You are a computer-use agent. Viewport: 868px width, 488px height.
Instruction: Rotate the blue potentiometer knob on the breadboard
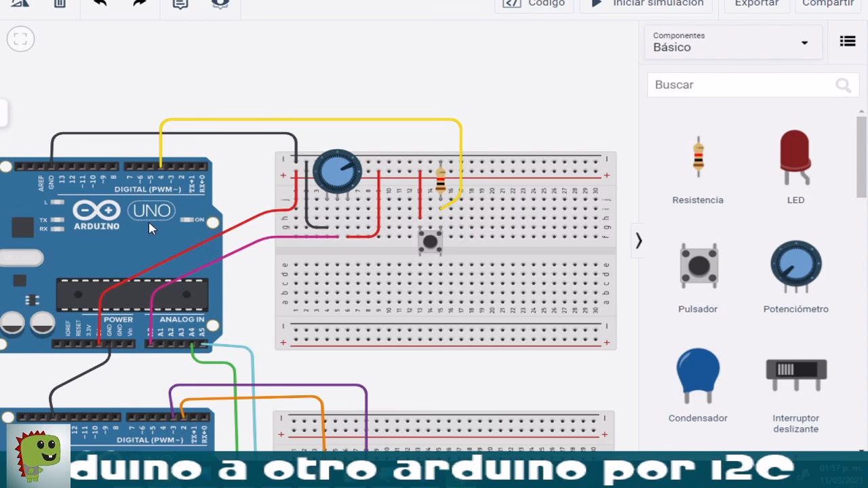point(337,171)
